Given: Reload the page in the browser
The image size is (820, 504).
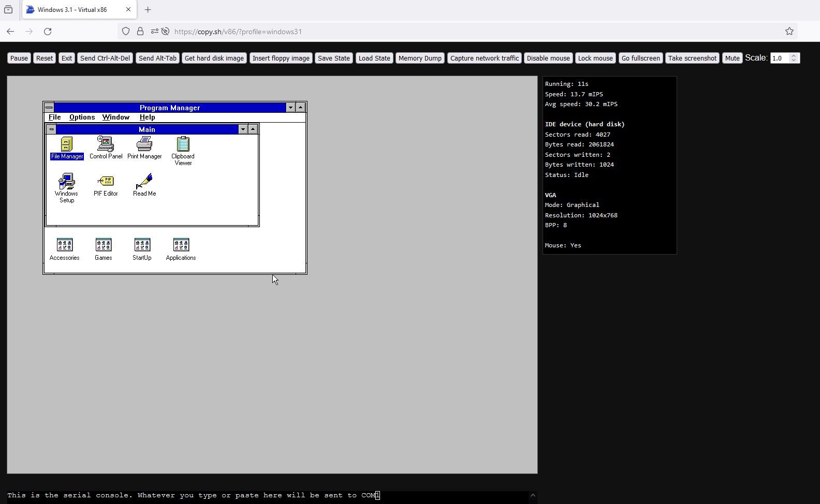Looking at the screenshot, I should point(48,32).
